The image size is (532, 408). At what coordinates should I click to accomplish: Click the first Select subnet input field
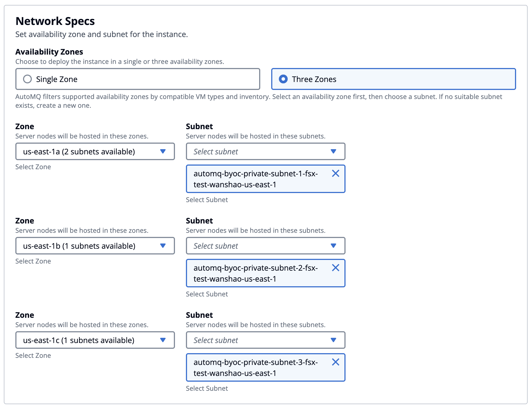point(258,151)
